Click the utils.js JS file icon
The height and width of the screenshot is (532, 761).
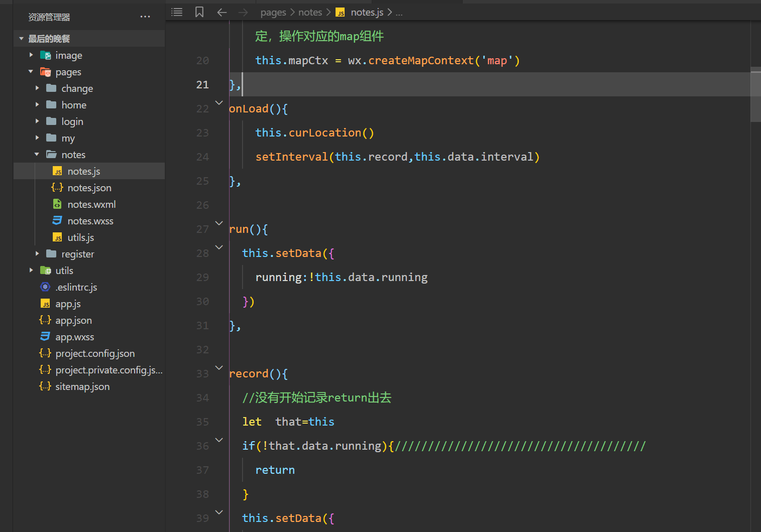coord(58,237)
